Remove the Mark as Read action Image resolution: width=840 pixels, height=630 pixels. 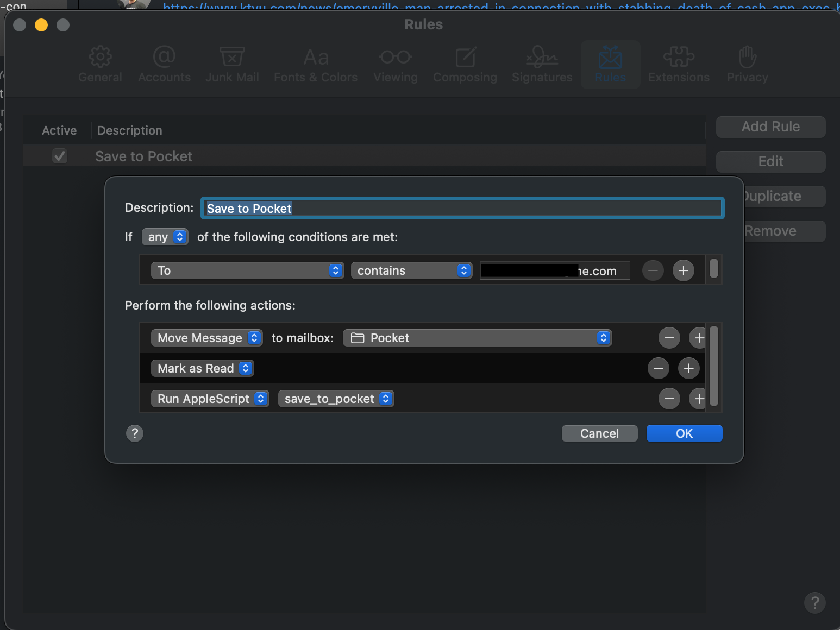click(x=658, y=368)
